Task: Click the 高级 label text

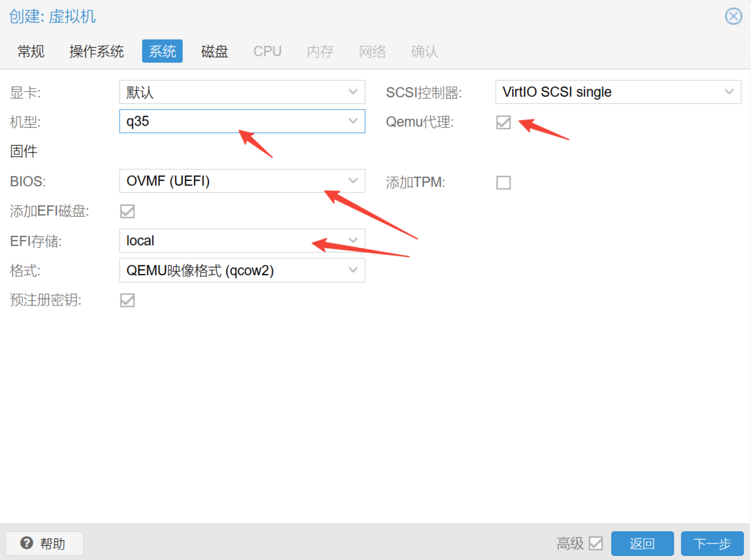Action: [570, 543]
